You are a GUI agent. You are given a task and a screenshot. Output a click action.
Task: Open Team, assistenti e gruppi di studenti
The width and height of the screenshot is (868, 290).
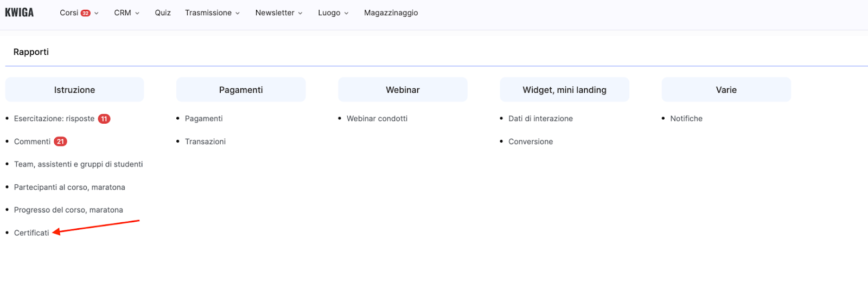[x=78, y=164]
